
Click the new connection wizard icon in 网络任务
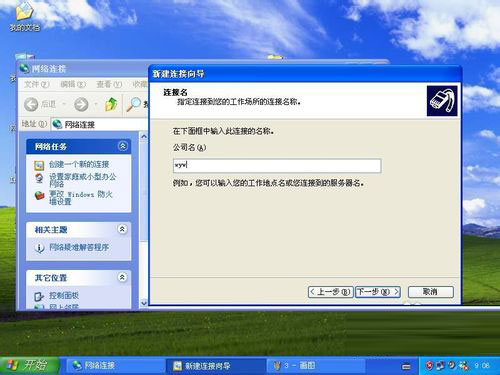39,165
